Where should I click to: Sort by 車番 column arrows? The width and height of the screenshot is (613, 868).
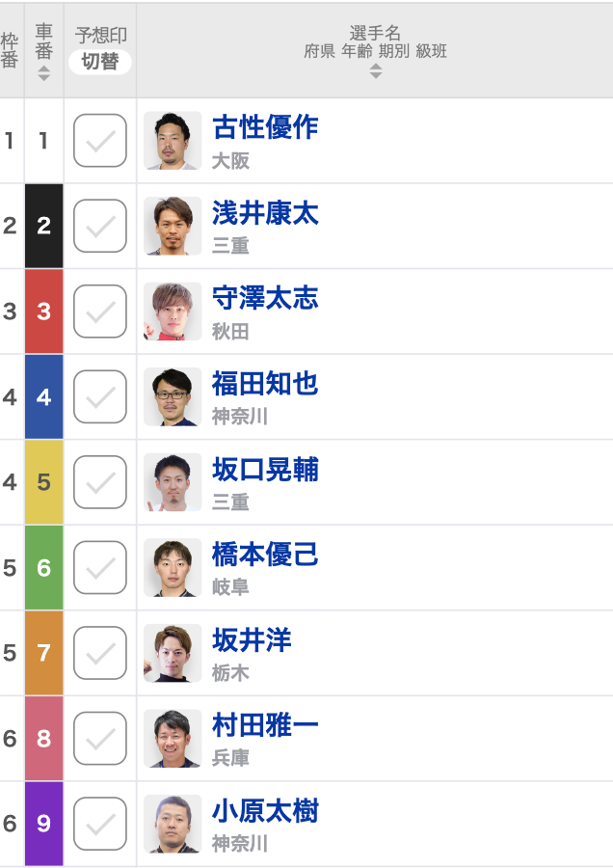click(43, 73)
